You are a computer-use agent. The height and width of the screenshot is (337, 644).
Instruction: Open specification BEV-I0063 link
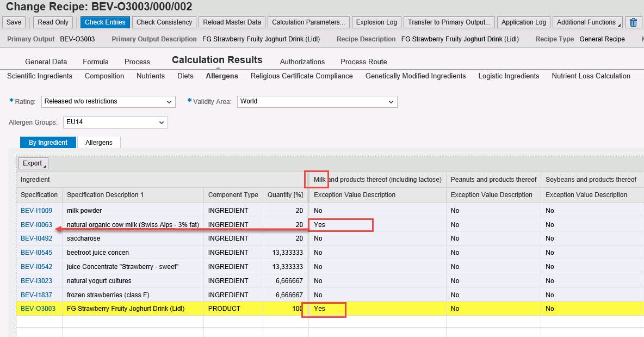click(x=36, y=224)
